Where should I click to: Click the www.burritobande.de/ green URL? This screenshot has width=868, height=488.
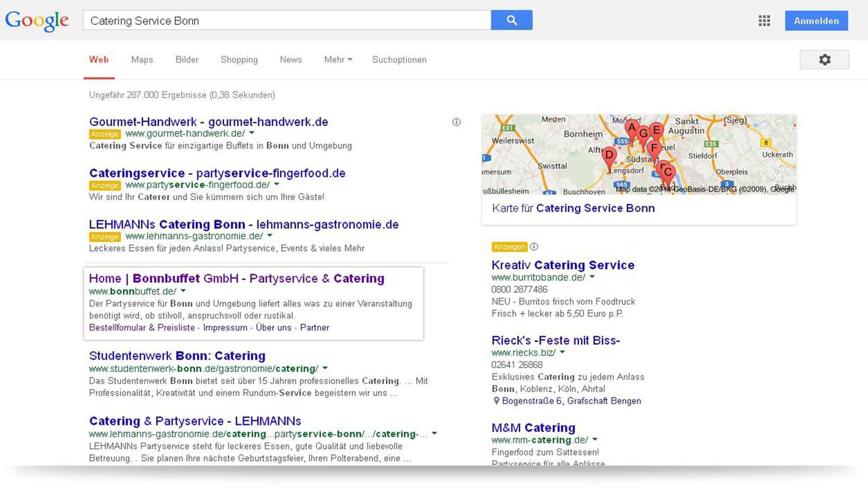coord(538,277)
